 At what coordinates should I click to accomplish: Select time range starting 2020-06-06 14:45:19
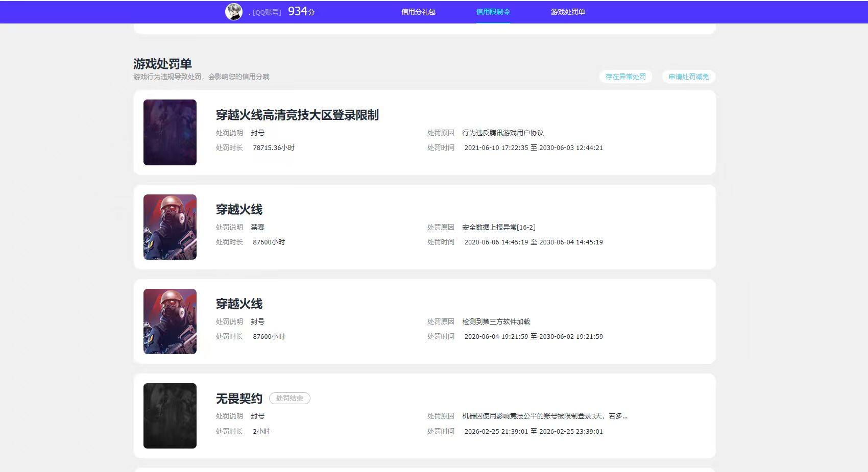click(x=534, y=242)
